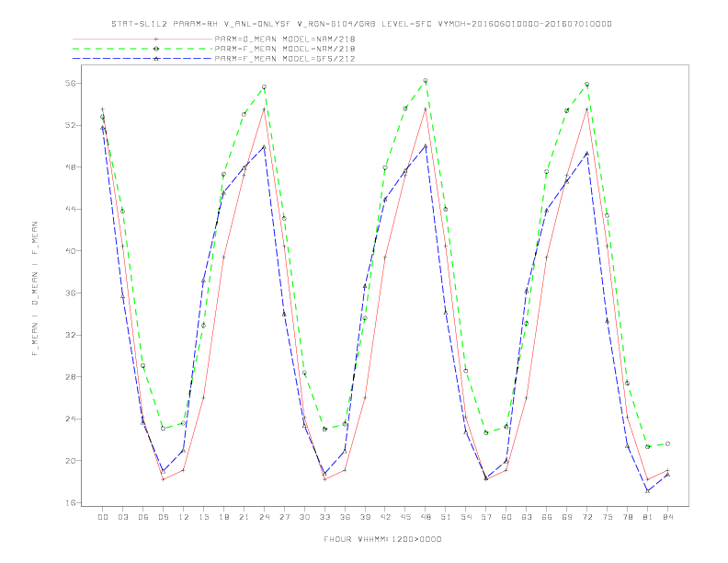Click the x-axis forecast hour label 51
This screenshot has width=728, height=563.
click(446, 517)
